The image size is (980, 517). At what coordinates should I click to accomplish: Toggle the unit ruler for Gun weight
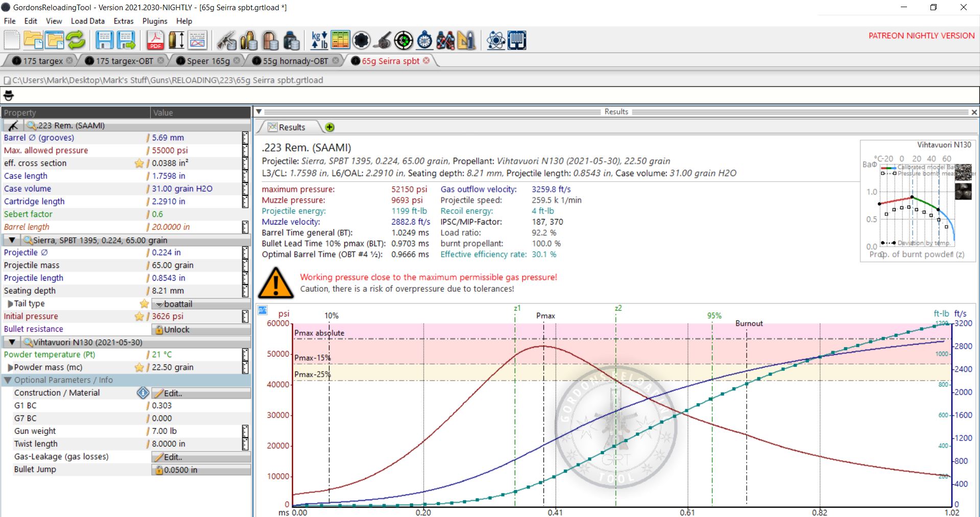coord(245,431)
